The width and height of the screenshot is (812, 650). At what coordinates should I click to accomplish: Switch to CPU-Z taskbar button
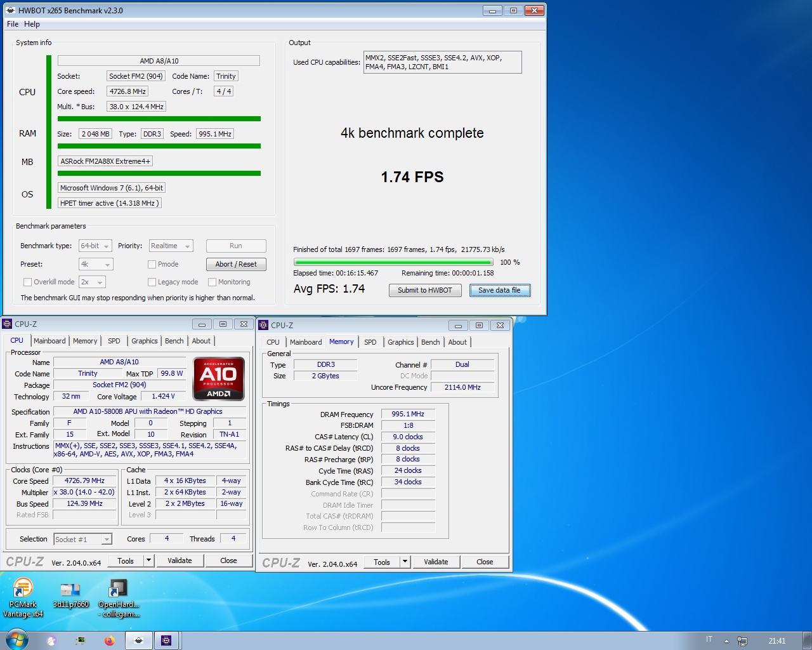166,640
